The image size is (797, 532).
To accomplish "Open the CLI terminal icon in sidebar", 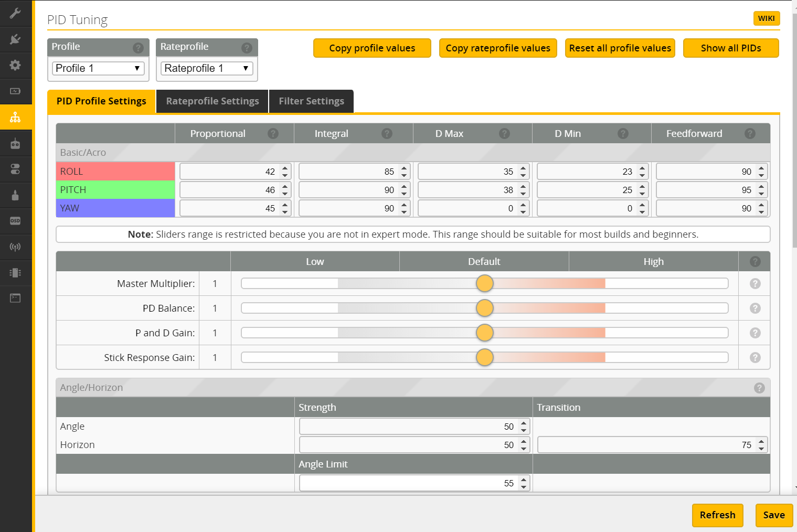I will (15, 298).
